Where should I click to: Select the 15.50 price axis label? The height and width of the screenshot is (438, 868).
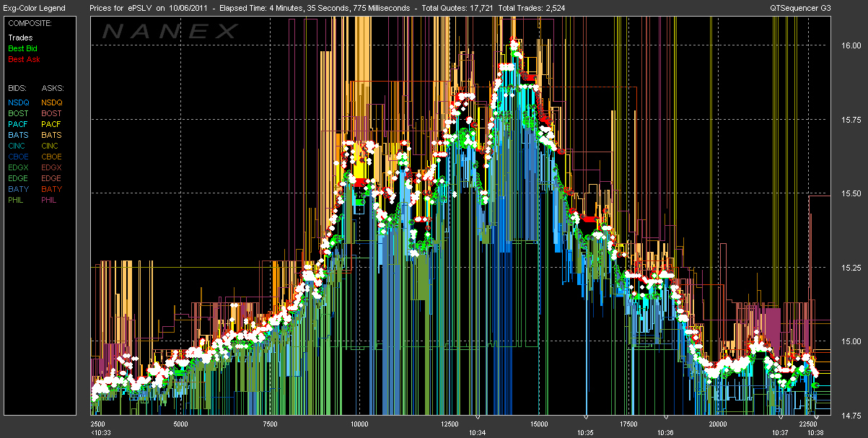click(x=850, y=193)
